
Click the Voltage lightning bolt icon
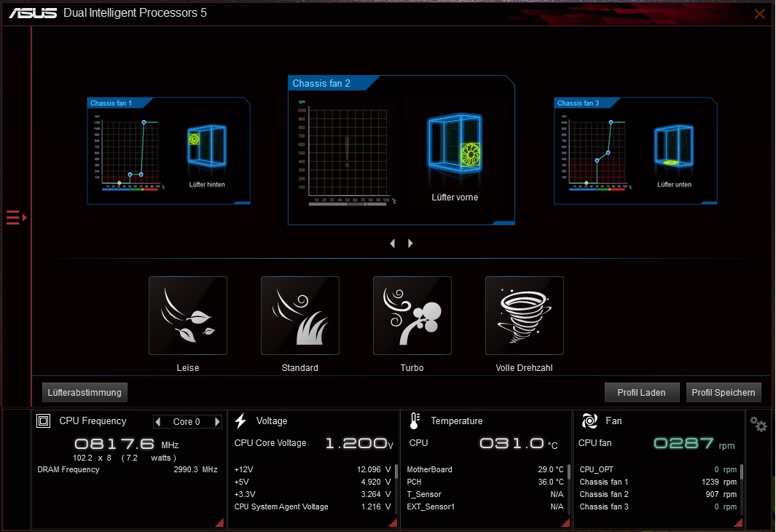pos(241,420)
